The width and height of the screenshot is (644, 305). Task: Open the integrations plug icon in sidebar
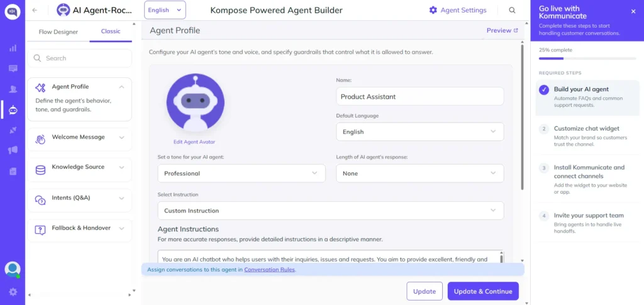point(13,130)
